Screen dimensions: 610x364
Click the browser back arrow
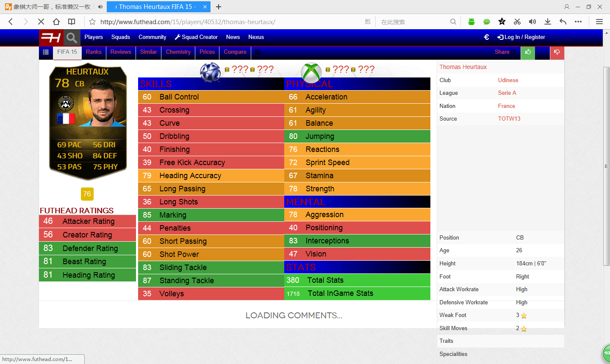pos(11,22)
